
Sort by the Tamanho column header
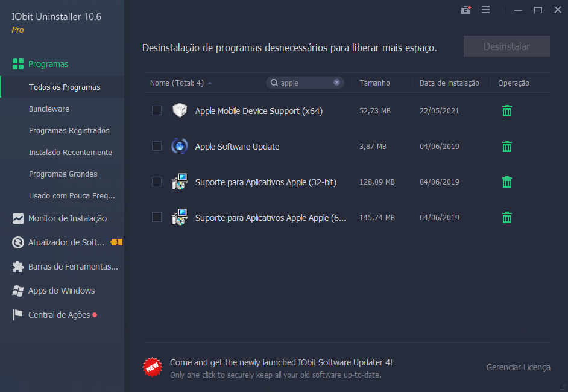(375, 83)
